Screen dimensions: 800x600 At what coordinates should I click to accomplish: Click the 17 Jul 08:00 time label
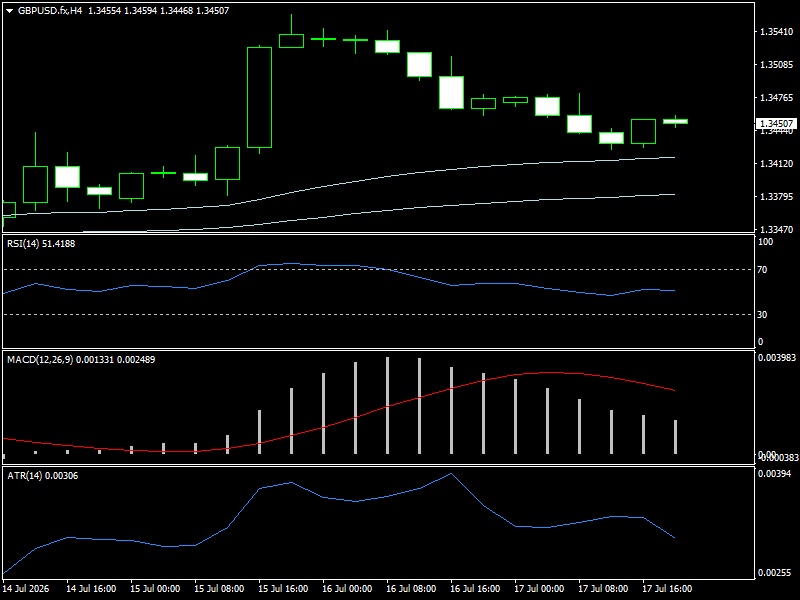(603, 589)
